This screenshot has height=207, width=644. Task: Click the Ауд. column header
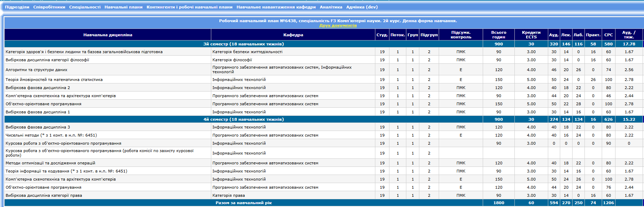point(554,35)
